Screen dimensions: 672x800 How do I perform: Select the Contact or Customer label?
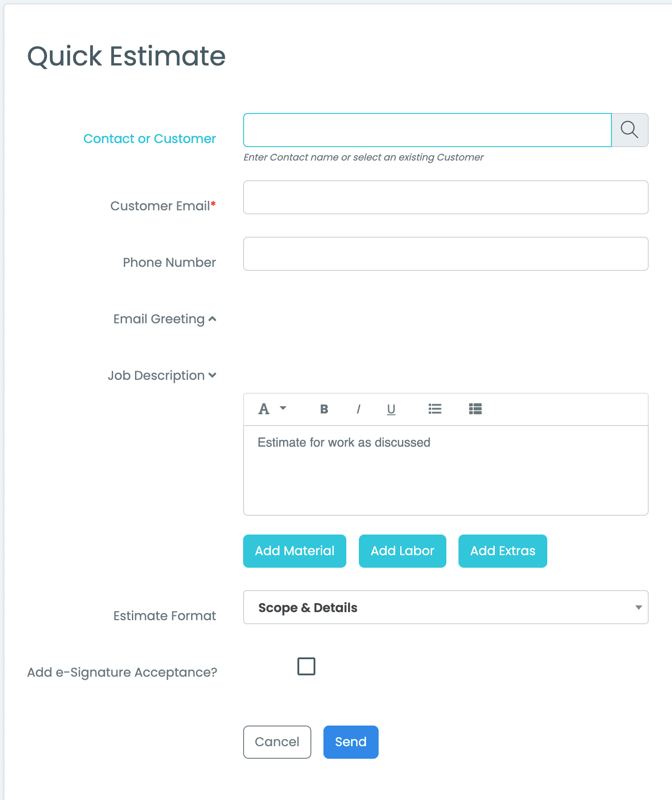(149, 139)
